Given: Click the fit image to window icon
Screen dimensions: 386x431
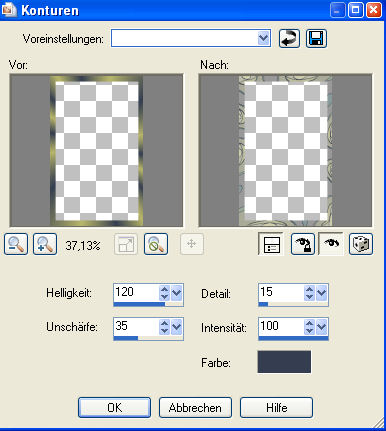Looking at the screenshot, I should (126, 244).
